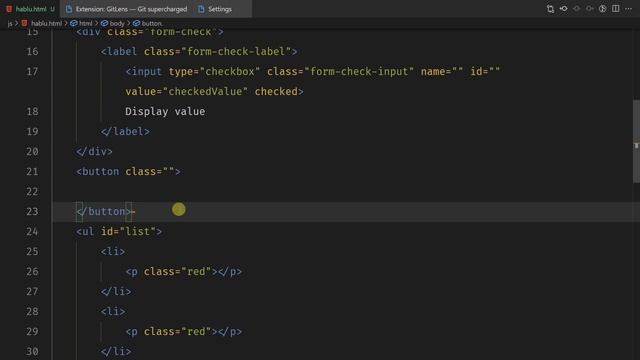Click the id attribute on line 17
The height and width of the screenshot is (360, 640).
click(x=485, y=71)
